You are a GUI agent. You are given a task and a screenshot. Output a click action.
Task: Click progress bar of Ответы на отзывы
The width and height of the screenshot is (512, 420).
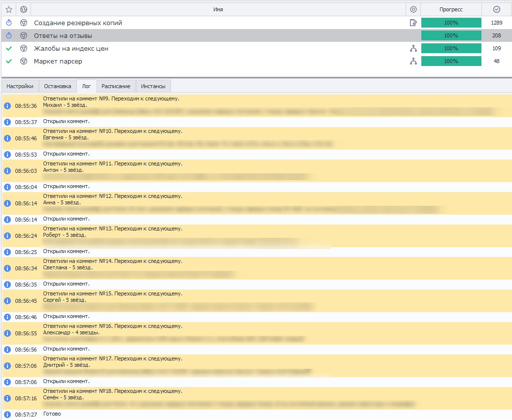[x=451, y=35]
